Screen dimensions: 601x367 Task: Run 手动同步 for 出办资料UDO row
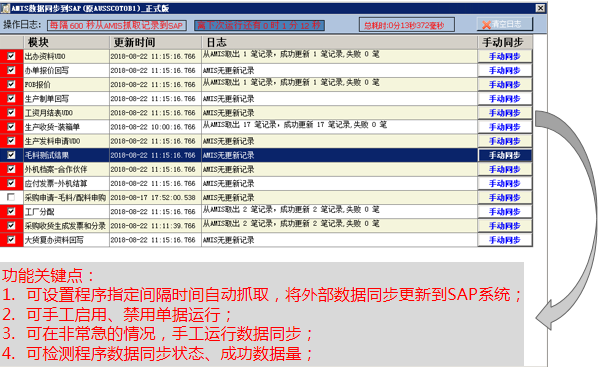tap(505, 56)
